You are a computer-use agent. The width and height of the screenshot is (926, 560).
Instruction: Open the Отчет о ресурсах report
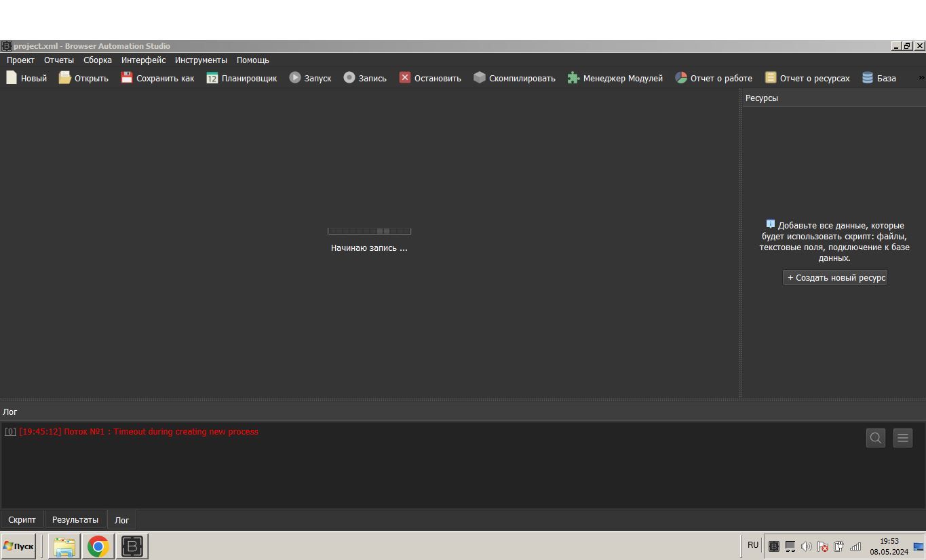point(807,78)
